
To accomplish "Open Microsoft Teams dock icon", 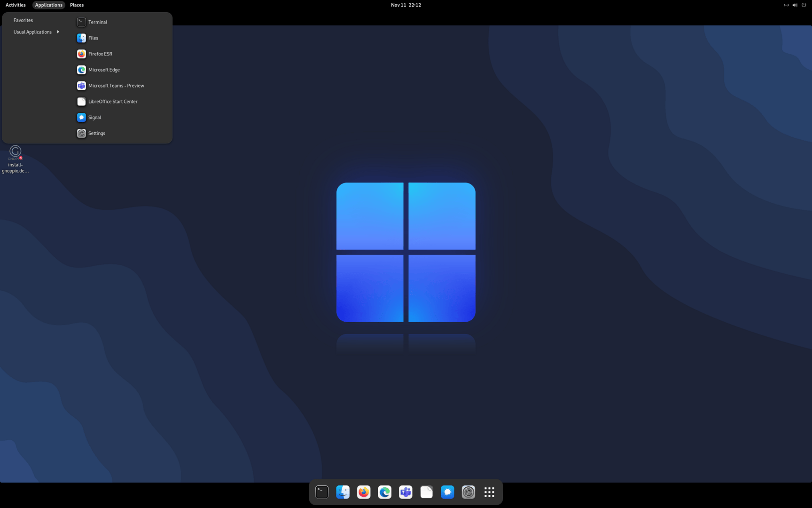I will 406,492.
